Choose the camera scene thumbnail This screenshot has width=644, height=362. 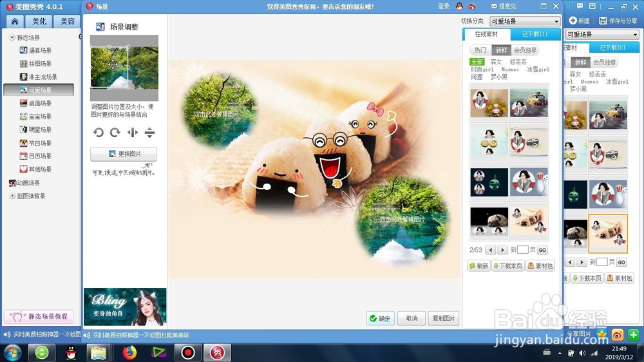pos(529,142)
